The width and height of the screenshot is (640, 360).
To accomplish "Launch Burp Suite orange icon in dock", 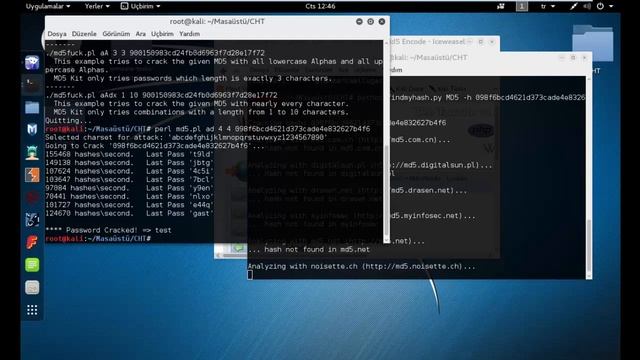I will [x=32, y=175].
